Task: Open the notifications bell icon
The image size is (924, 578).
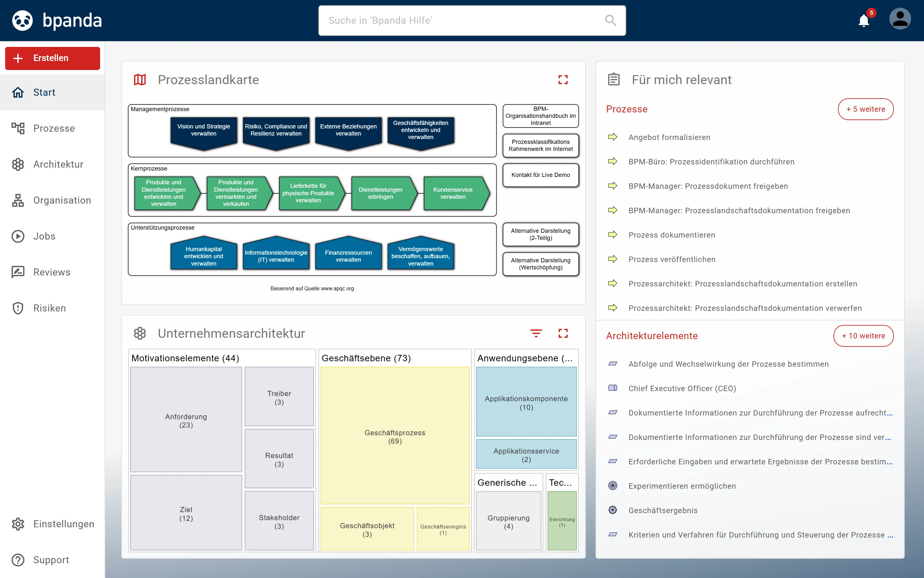Action: point(864,20)
